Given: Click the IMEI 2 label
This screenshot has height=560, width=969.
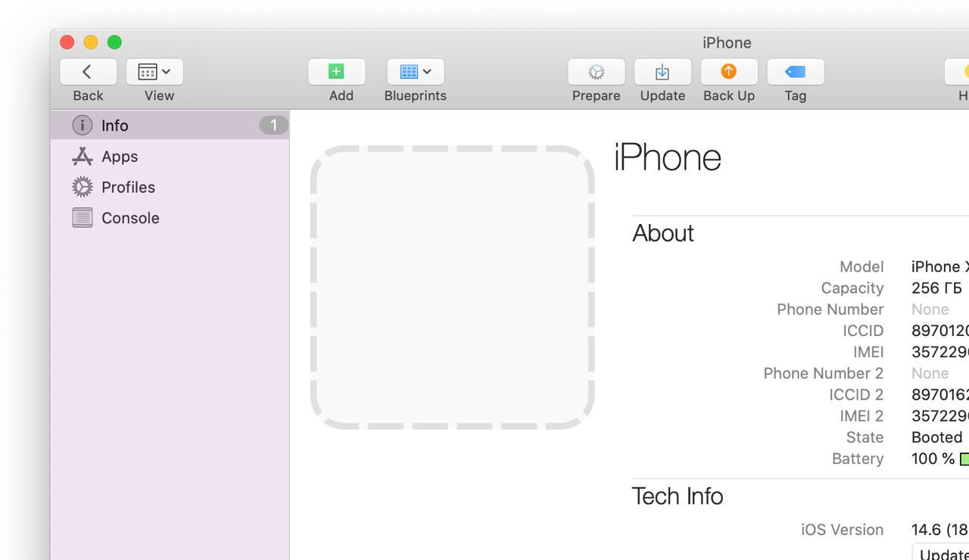Looking at the screenshot, I should click(x=862, y=416).
